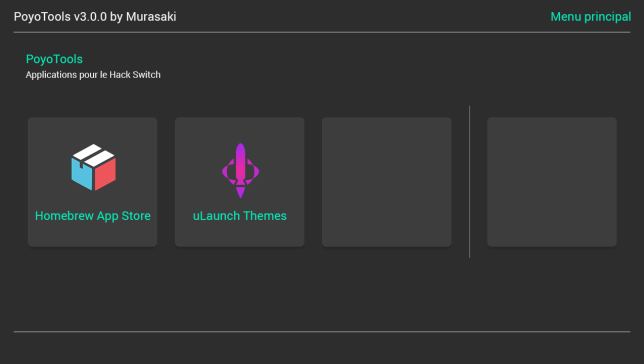644x364 pixels.
Task: Click the blue face of the package icon
Action: click(81, 174)
